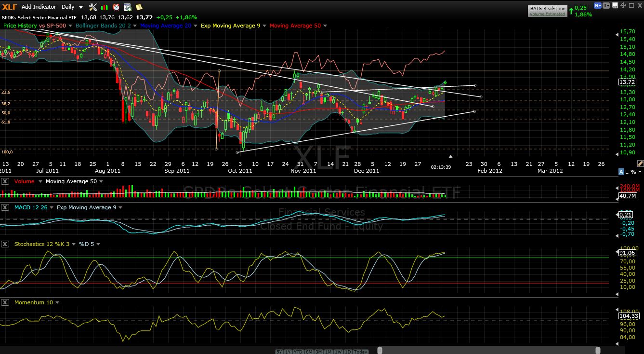This screenshot has height=354, width=644.
Task: Open the calendar events icon
Action: tap(128, 7)
